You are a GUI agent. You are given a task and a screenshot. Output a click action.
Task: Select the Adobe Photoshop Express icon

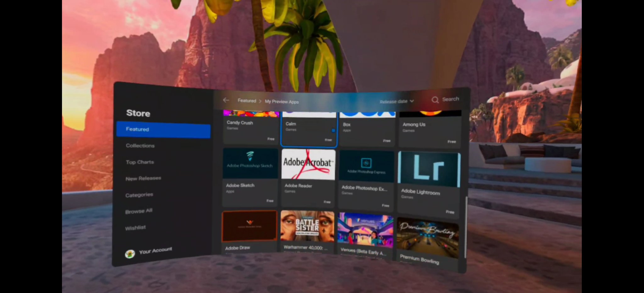tap(366, 166)
